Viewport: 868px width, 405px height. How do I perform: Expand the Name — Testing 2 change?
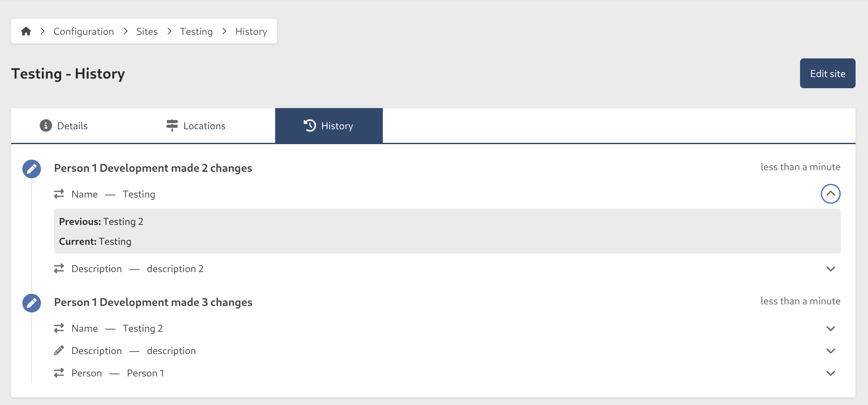830,328
